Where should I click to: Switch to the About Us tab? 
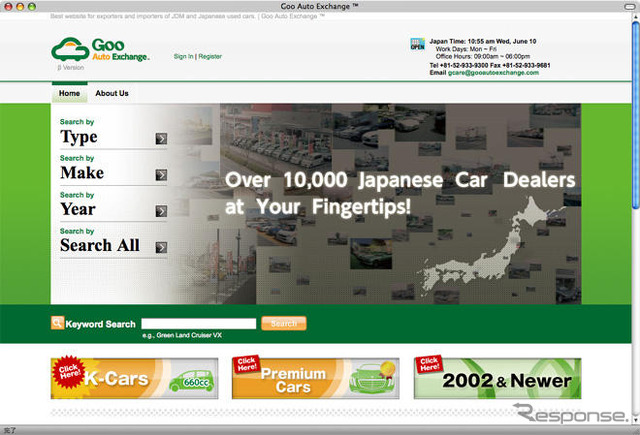pyautogui.click(x=112, y=93)
